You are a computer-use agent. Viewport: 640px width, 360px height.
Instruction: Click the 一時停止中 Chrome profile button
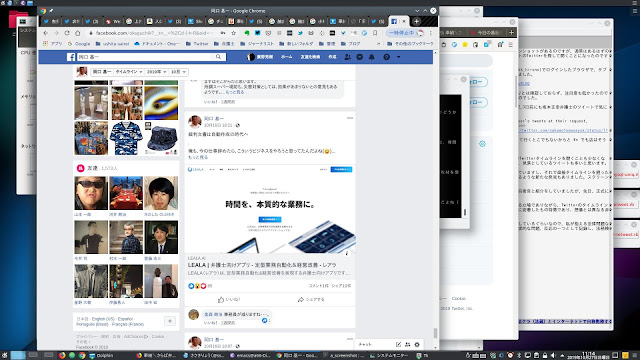[x=406, y=33]
